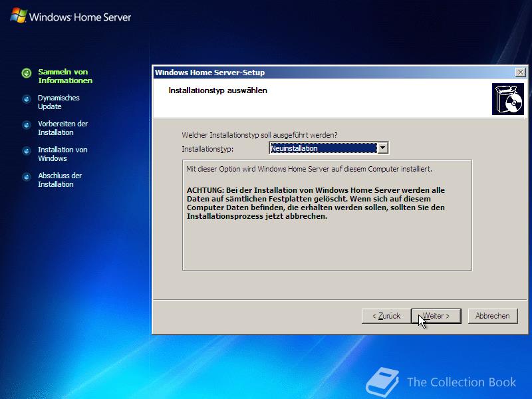Open the Installationstyp dropdown arrow
532x399 pixels.
click(383, 148)
